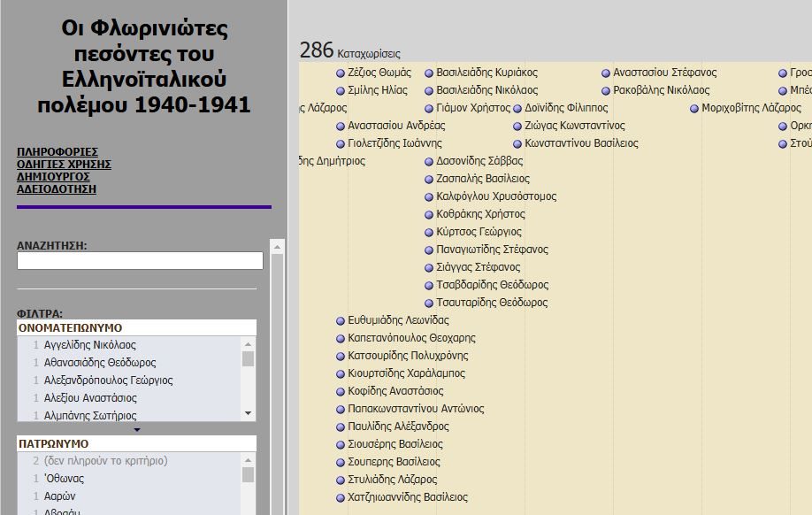Click the marker dot for Ζέζιος Θωμάς
Screen dimensions: 812x515
(x=341, y=73)
